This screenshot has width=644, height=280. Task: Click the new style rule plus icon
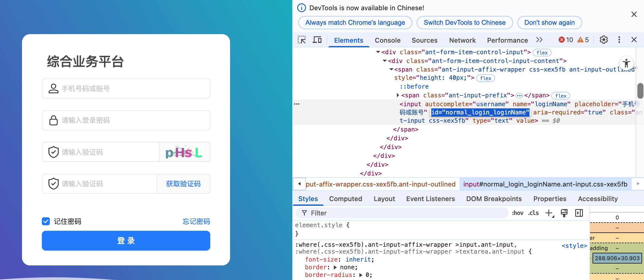[x=549, y=213]
